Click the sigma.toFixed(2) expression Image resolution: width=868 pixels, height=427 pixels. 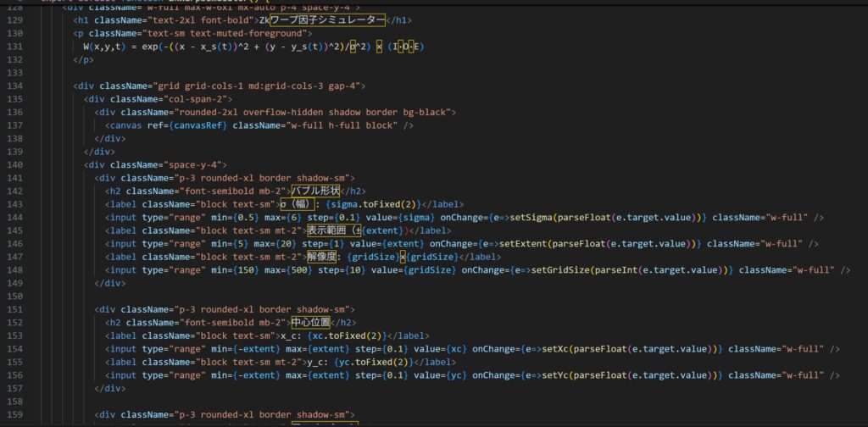pyautogui.click(x=377, y=204)
